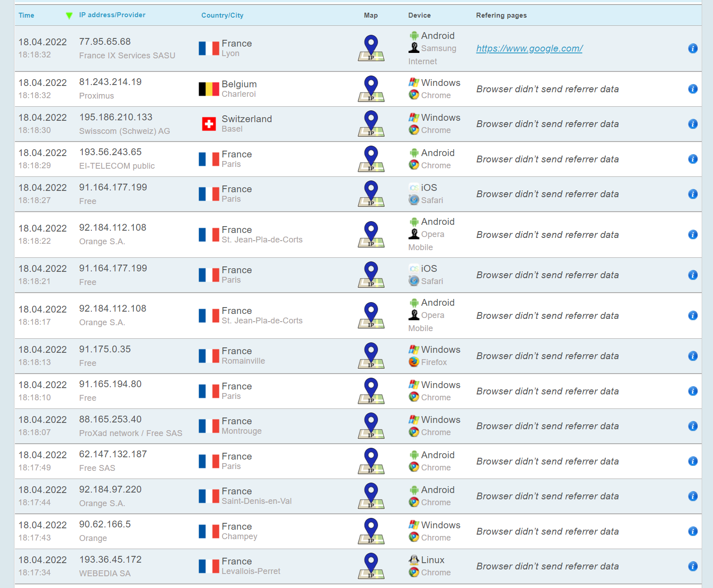Show info for 18:17:49 Free SAS visit
Viewport: 713px width, 588px height.
pos(693,461)
